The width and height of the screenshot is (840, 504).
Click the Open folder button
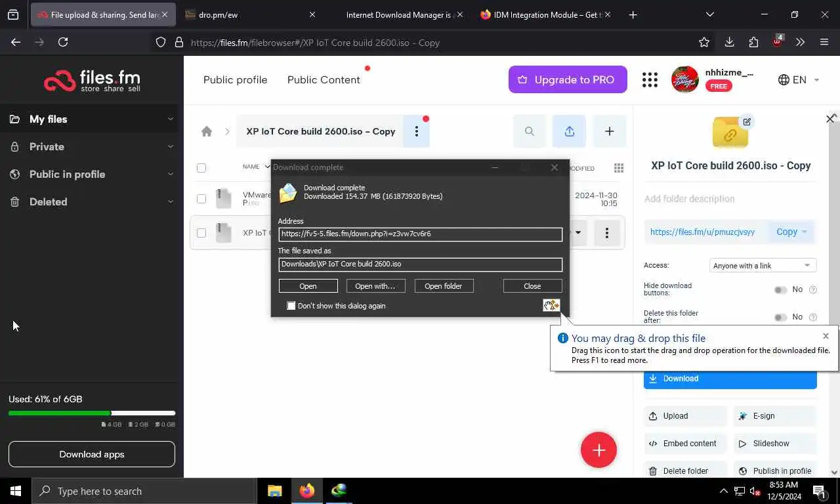444,286
